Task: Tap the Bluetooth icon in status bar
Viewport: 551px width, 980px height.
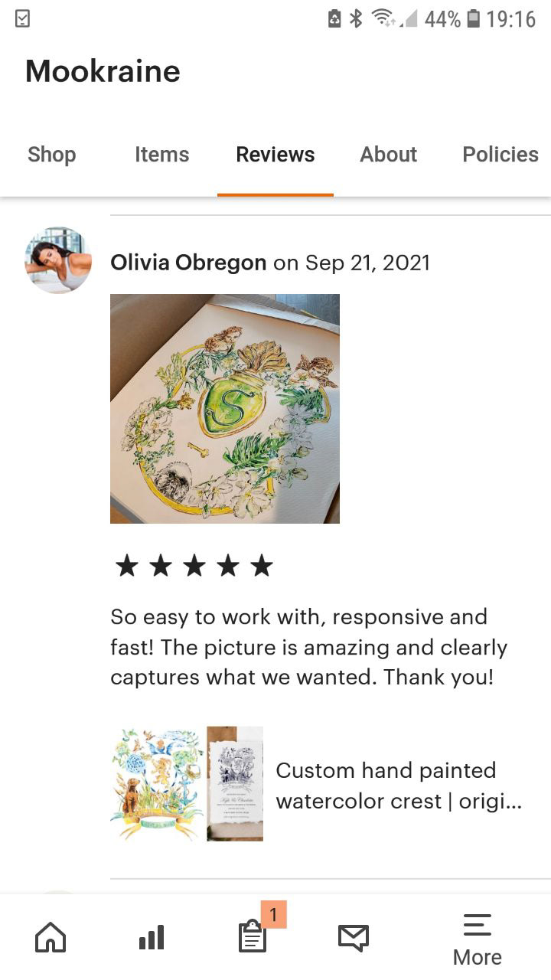Action: click(356, 18)
